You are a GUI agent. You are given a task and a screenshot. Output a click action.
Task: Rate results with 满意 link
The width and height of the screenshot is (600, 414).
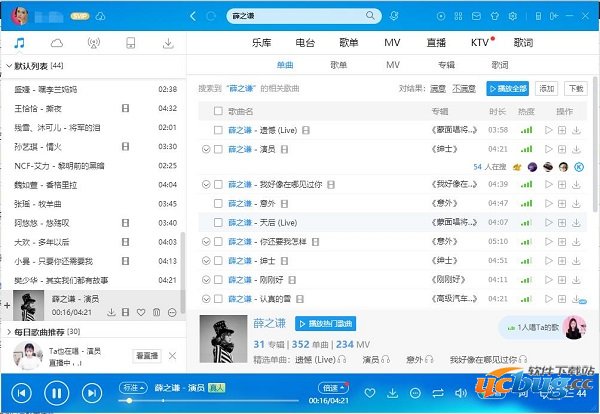coord(438,89)
